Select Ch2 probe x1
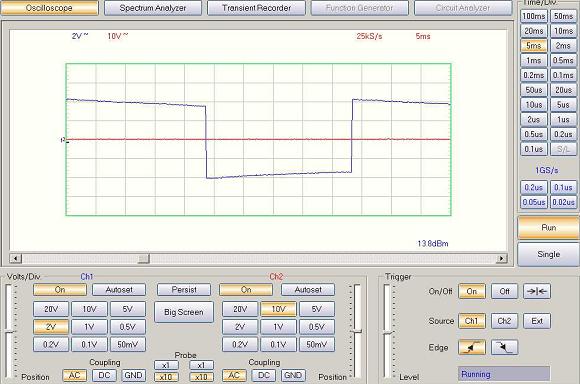 pyautogui.click(x=202, y=365)
